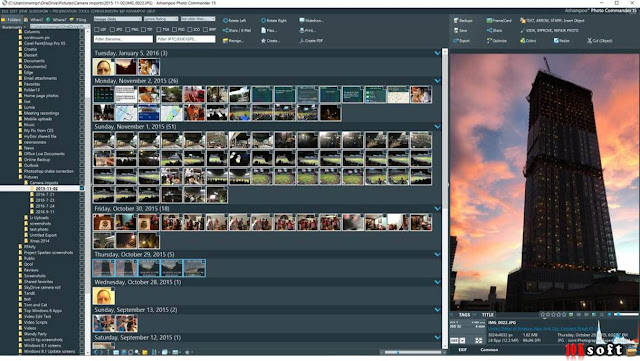
Task: Select the Wednesday, October 28 portrait thumbnail
Action: point(104,296)
